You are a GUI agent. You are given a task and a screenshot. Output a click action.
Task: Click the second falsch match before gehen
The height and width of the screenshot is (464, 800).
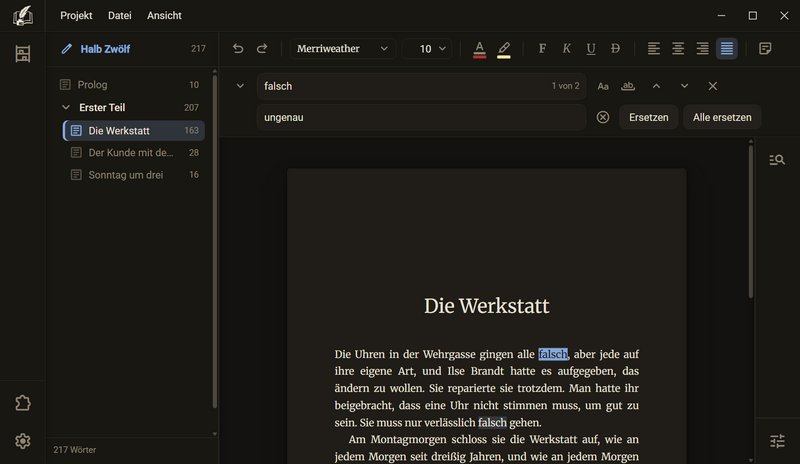coord(492,422)
